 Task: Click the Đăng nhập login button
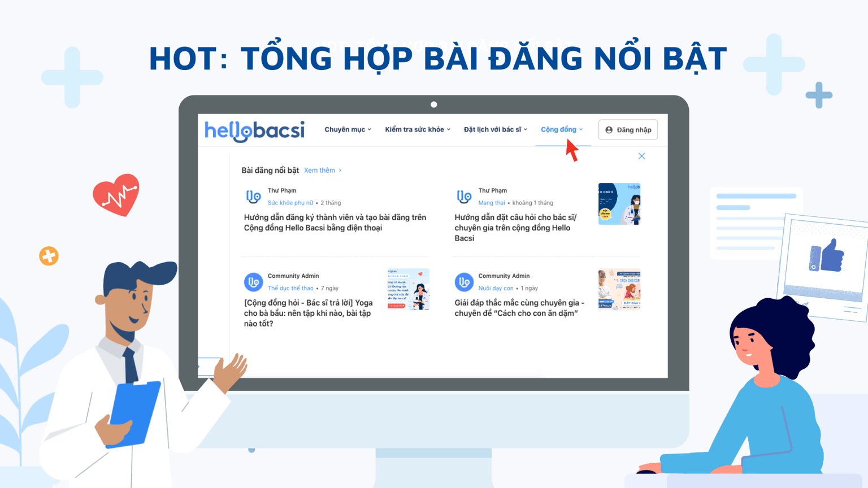pos(628,130)
